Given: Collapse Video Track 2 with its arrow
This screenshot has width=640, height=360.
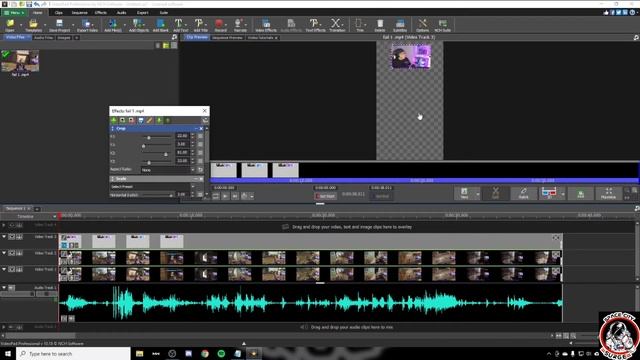Looking at the screenshot, I should point(4,253).
